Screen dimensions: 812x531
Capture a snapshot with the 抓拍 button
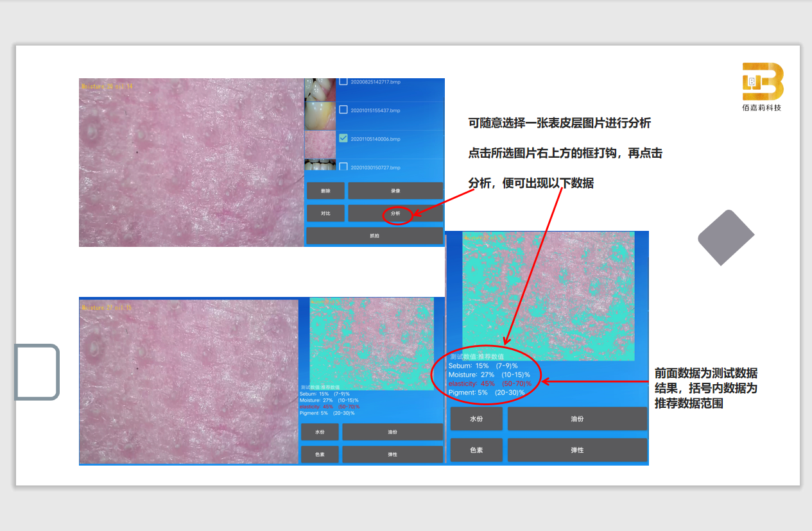tap(374, 235)
